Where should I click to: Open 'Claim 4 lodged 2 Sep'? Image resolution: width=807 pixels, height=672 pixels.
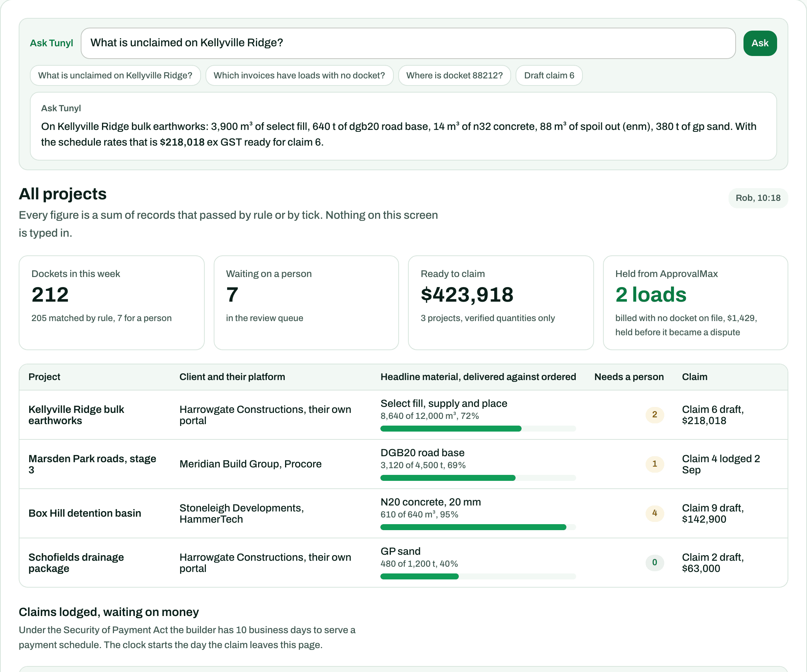pyautogui.click(x=721, y=464)
